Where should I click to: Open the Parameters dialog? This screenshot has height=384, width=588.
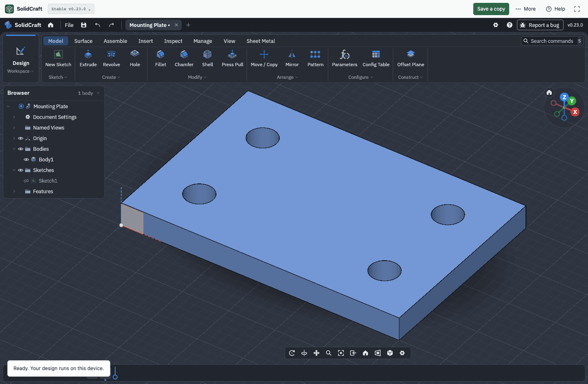(345, 58)
